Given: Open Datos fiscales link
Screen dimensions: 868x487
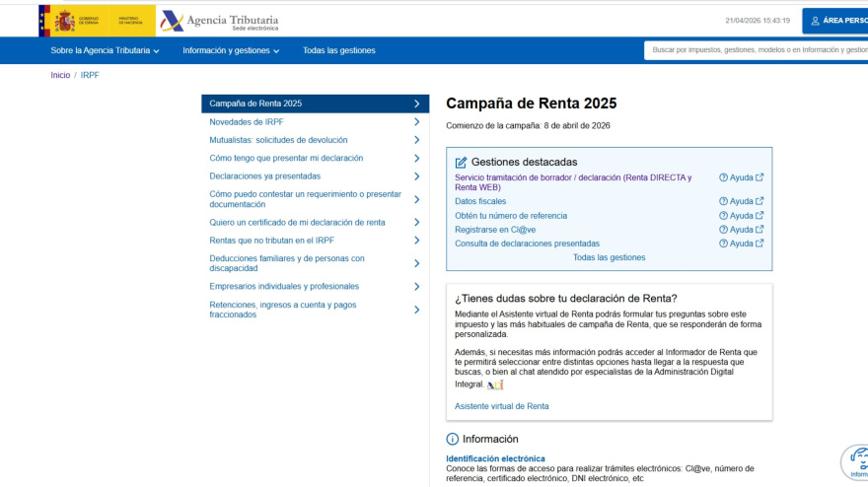Looking at the screenshot, I should coord(480,201).
